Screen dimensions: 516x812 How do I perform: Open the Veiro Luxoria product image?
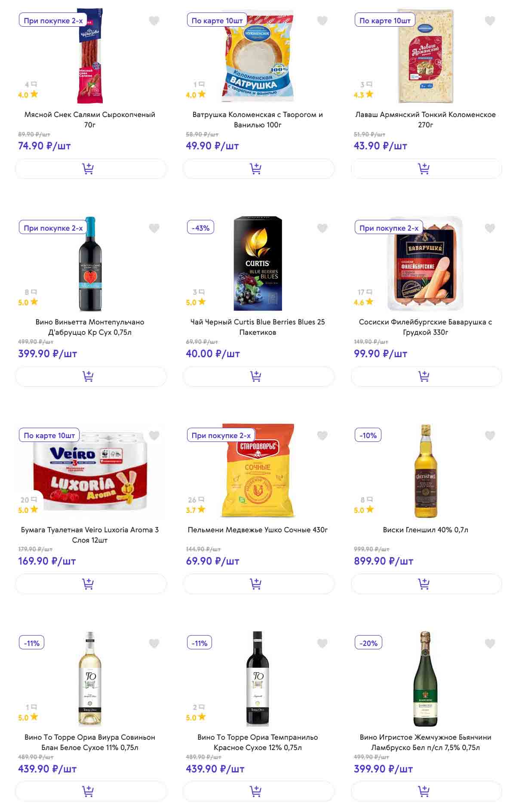(90, 473)
